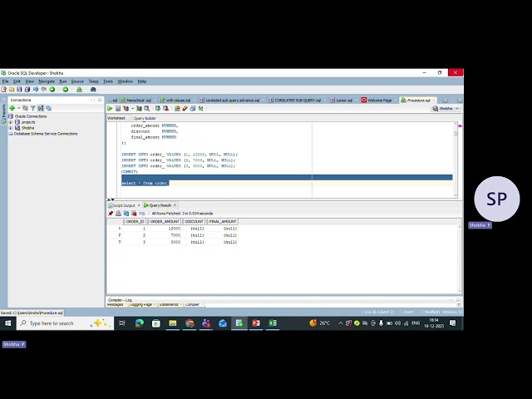The height and width of the screenshot is (399, 532).
Task: Click the Explain Plan icon
Action: [126, 109]
